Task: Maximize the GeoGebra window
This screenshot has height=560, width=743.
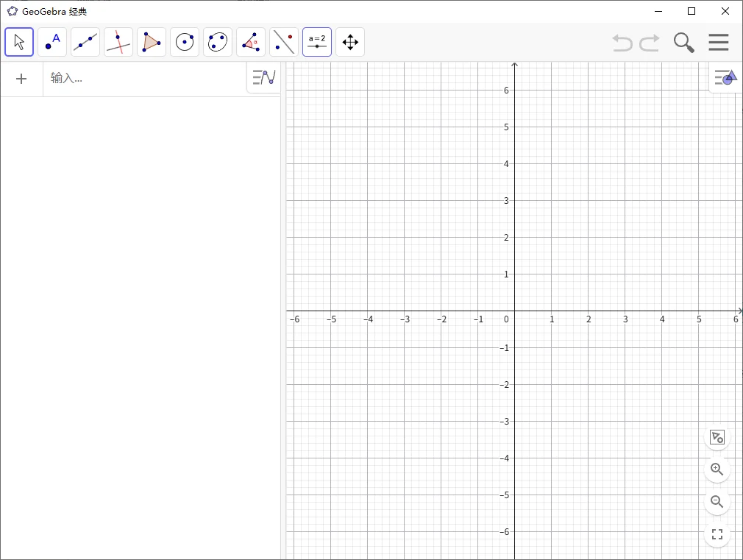Action: pyautogui.click(x=692, y=11)
